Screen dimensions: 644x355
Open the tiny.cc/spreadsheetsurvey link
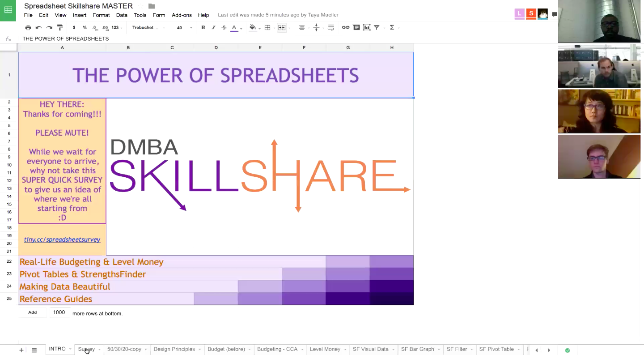click(62, 240)
